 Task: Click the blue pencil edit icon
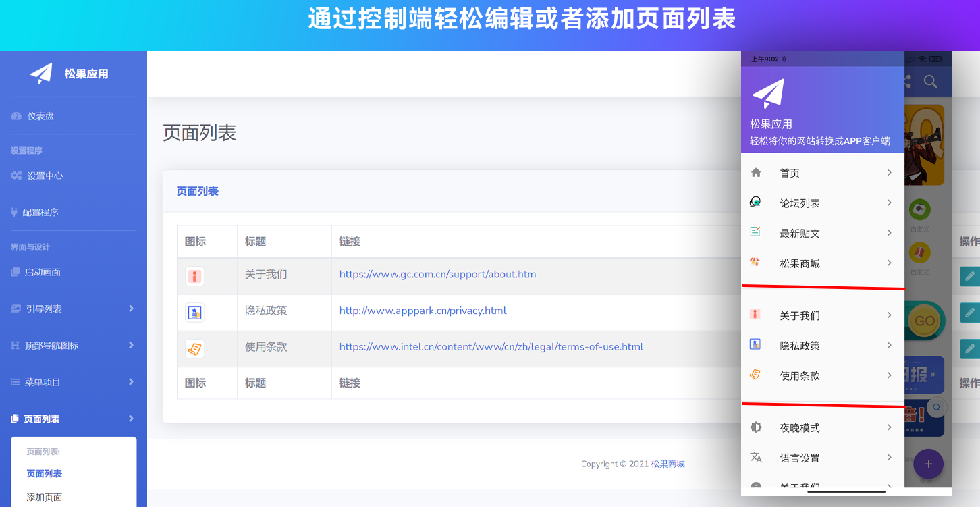point(971,276)
